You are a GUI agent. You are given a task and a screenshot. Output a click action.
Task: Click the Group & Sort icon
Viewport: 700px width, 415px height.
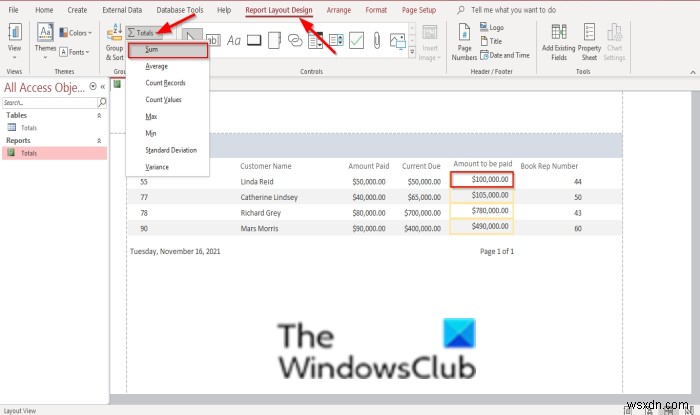point(114,43)
